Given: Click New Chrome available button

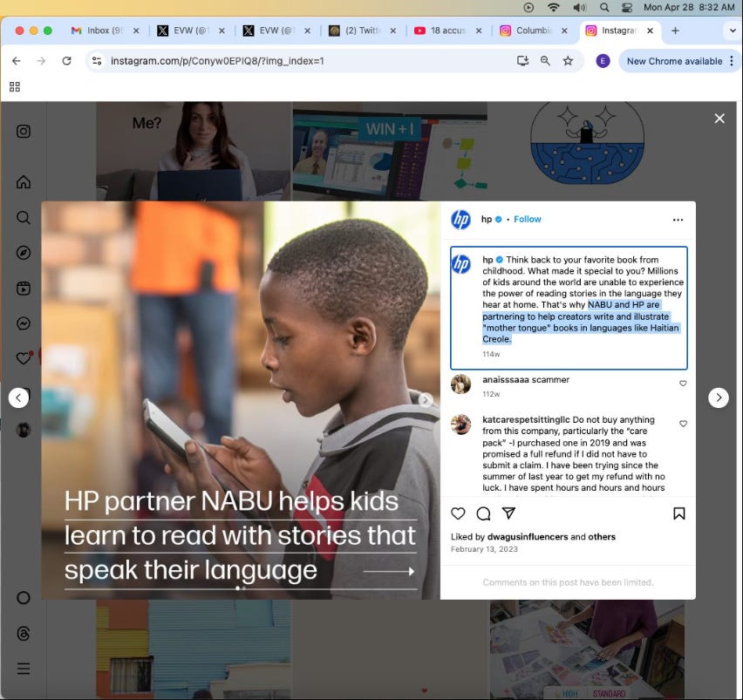Looking at the screenshot, I should coord(674,61).
